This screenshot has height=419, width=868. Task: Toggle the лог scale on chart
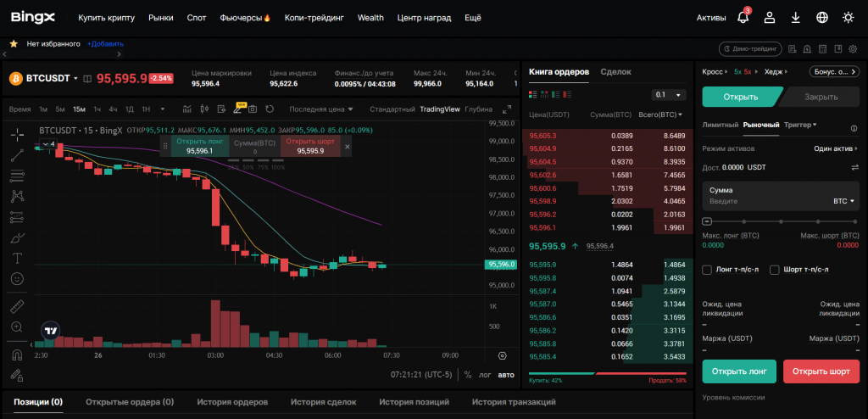pos(484,374)
